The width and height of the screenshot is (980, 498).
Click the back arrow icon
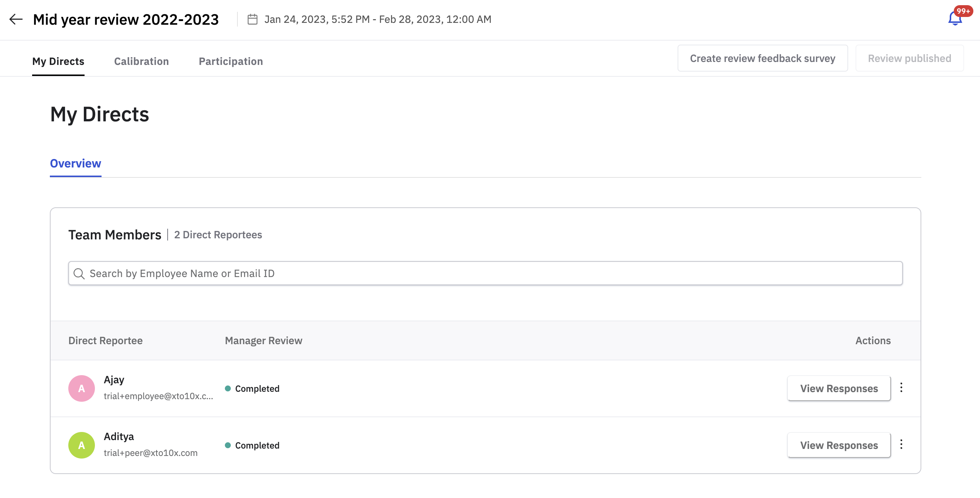(x=16, y=19)
